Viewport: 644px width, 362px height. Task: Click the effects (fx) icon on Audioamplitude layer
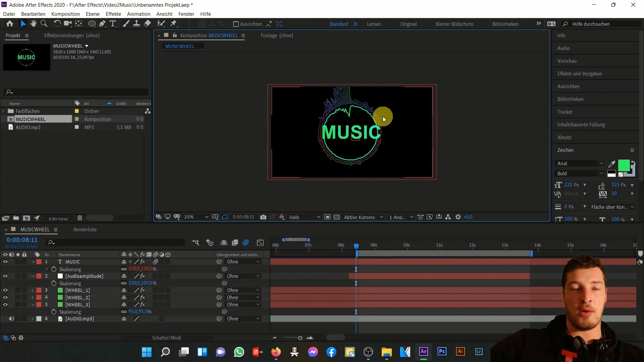143,276
